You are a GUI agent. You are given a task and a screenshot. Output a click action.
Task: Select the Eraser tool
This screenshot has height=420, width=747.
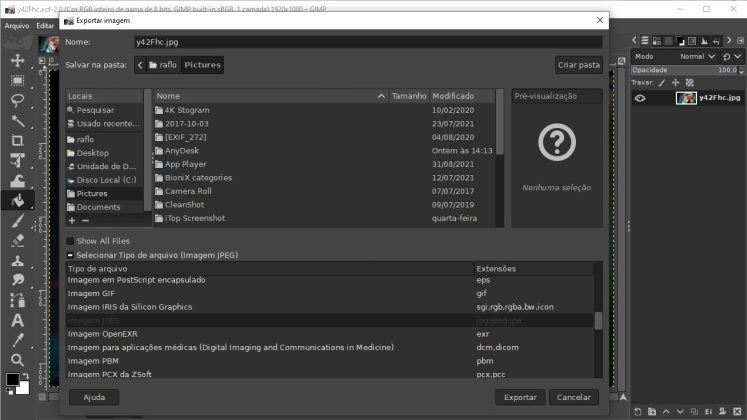17,240
